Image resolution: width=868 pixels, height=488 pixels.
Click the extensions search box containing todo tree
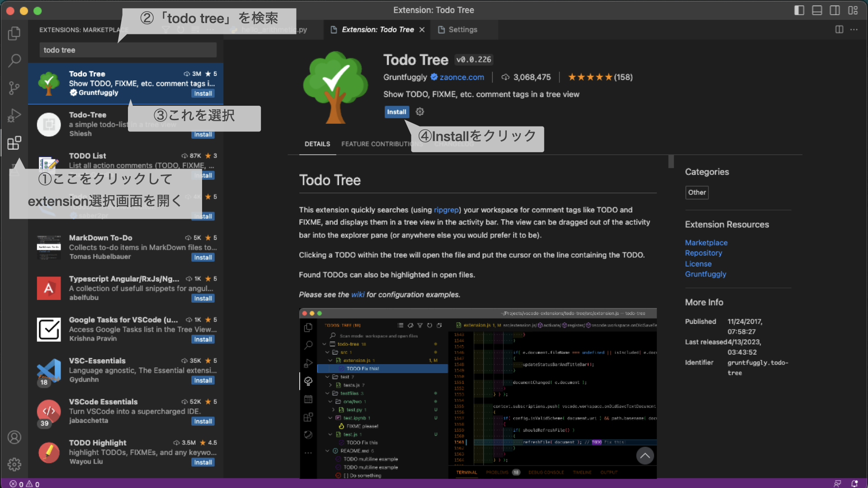click(128, 50)
